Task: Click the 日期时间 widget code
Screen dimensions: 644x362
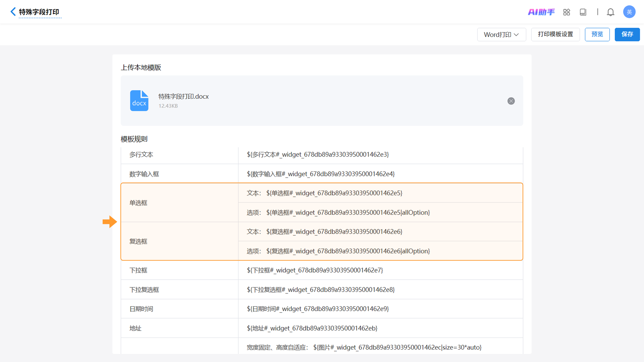Action: coord(318,309)
